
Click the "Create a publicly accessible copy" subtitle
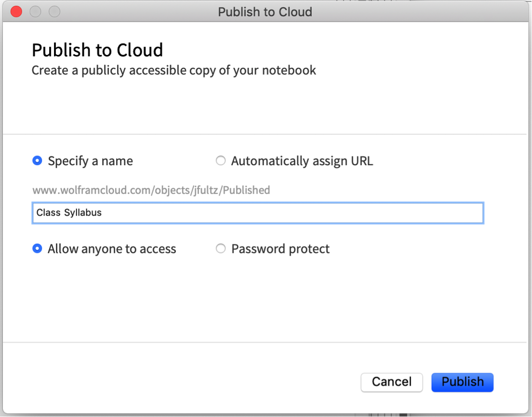(x=173, y=70)
